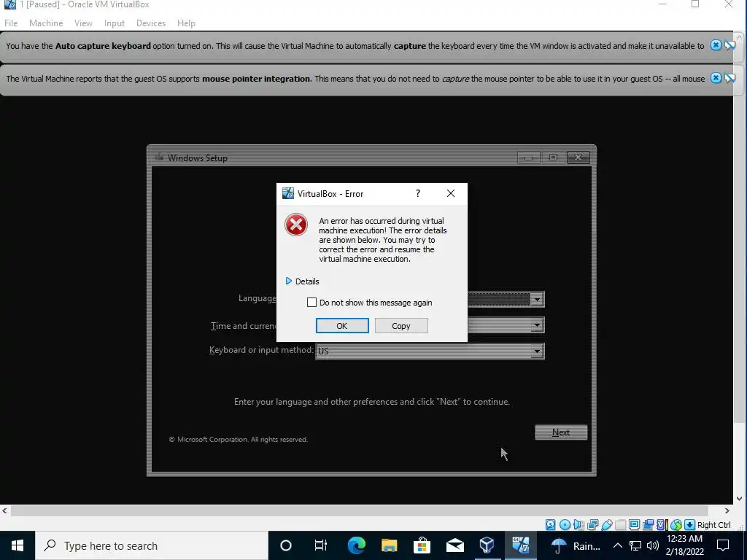Open the Mail app from the taskbar

click(454, 545)
